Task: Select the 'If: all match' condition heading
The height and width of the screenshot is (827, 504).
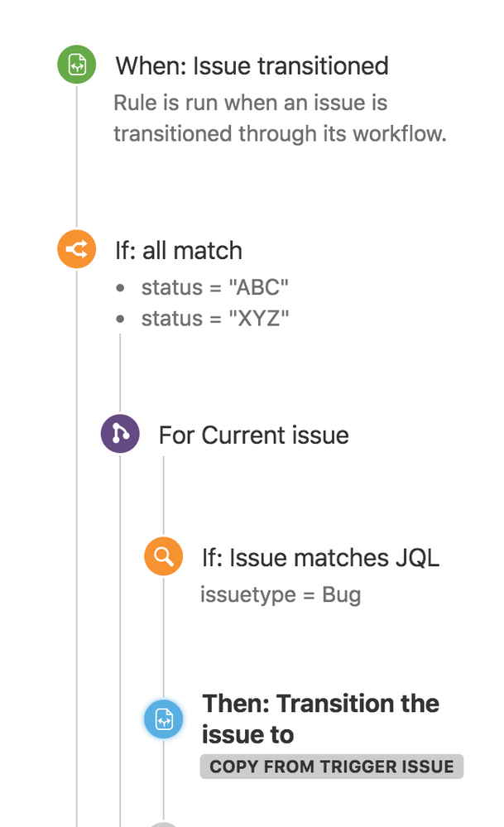Action: pos(179,250)
